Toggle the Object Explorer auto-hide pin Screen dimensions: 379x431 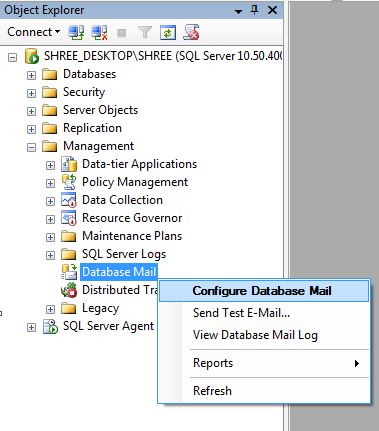pos(254,10)
